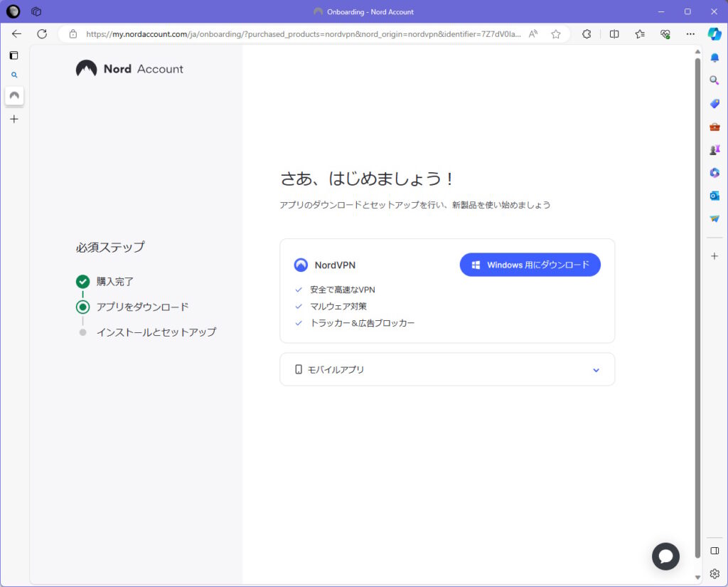Open the workspaces icon in title bar
Screen dimensions: 728x587
[x=36, y=11]
